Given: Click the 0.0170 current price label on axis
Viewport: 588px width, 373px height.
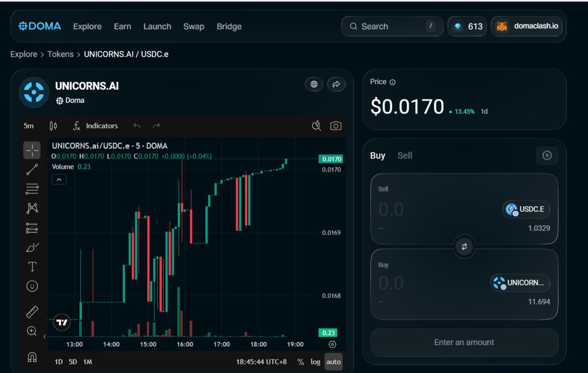Looking at the screenshot, I should pyautogui.click(x=330, y=159).
